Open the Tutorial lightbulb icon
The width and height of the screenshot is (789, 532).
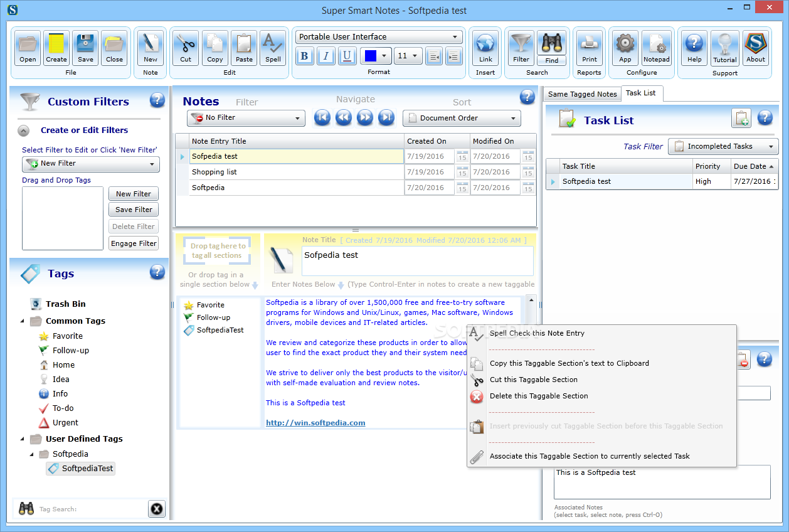(725, 48)
